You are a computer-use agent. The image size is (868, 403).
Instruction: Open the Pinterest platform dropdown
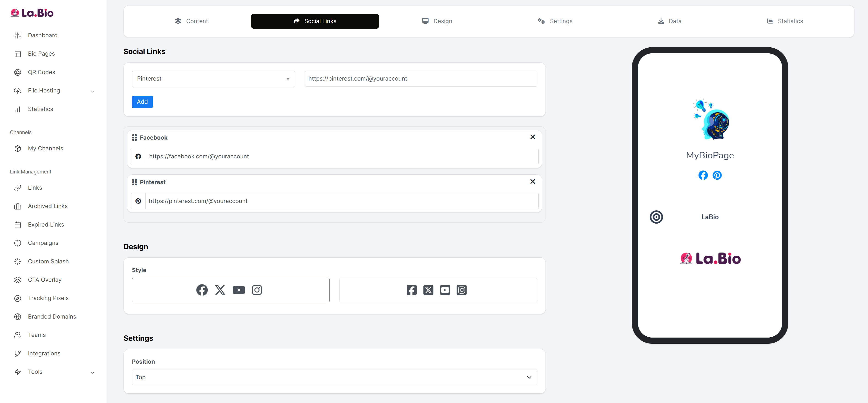click(x=213, y=79)
